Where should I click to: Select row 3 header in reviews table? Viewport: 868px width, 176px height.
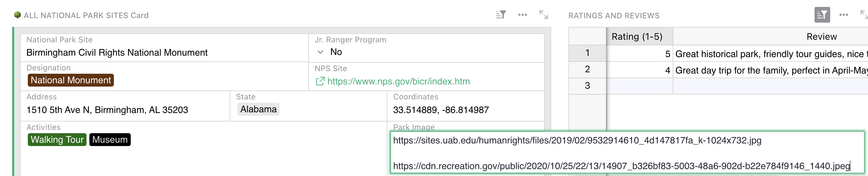click(587, 86)
